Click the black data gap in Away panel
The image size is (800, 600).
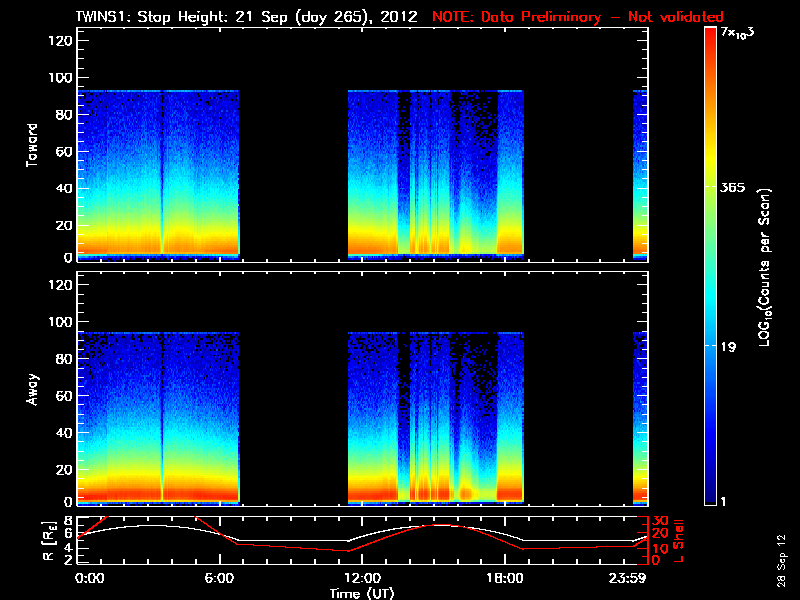pos(293,420)
